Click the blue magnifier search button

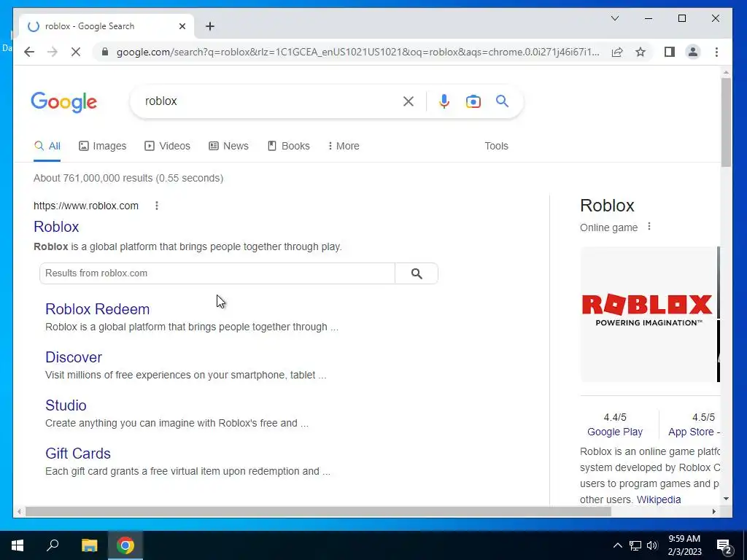pyautogui.click(x=502, y=101)
